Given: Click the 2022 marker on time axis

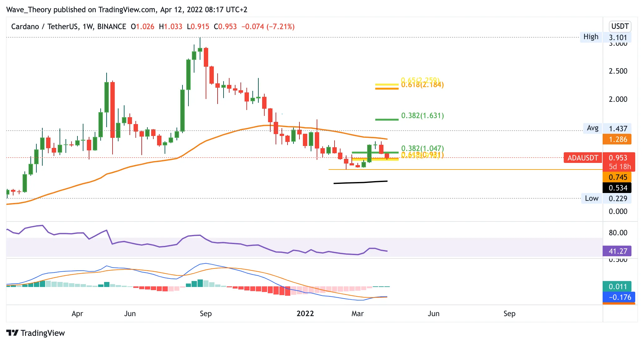Looking at the screenshot, I should [x=305, y=314].
